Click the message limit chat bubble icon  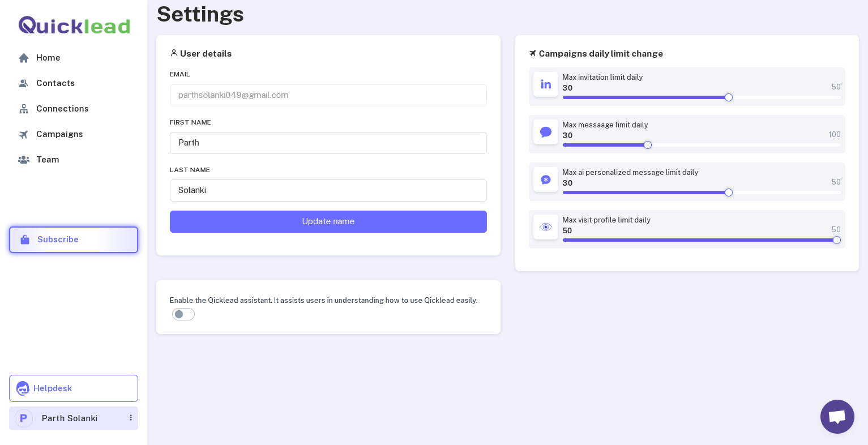546,132
